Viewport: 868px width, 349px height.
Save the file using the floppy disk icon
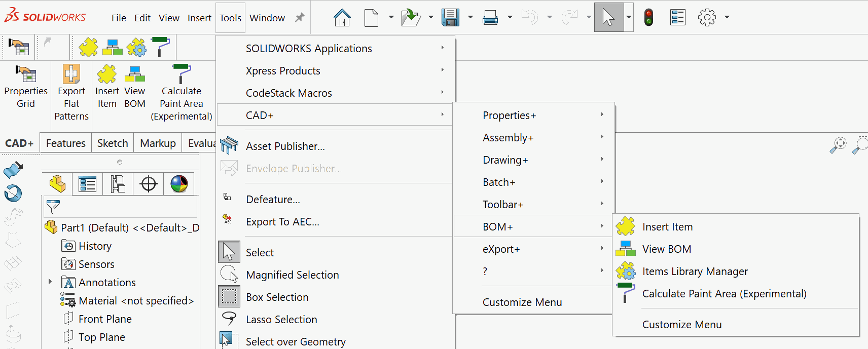click(450, 18)
